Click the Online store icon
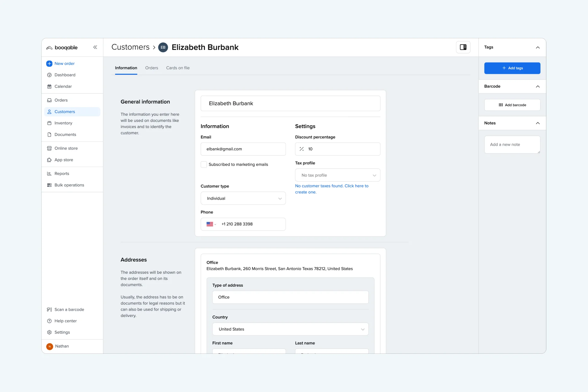588x392 pixels. (x=49, y=148)
